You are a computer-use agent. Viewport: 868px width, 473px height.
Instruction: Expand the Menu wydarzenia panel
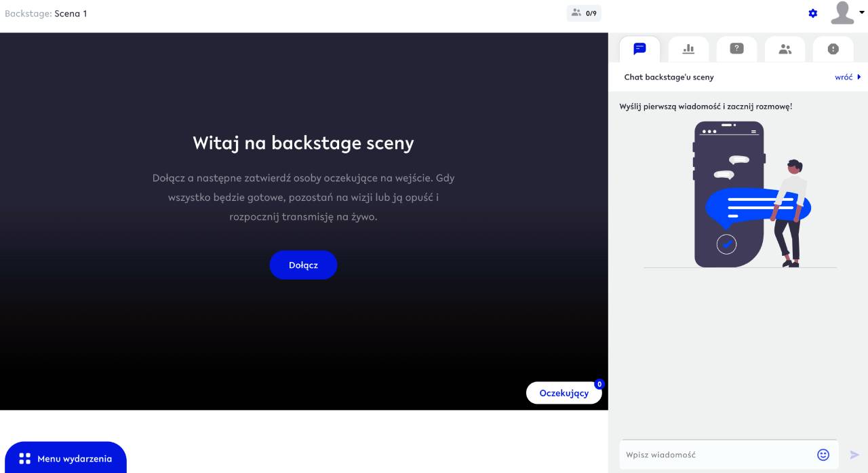point(66,458)
